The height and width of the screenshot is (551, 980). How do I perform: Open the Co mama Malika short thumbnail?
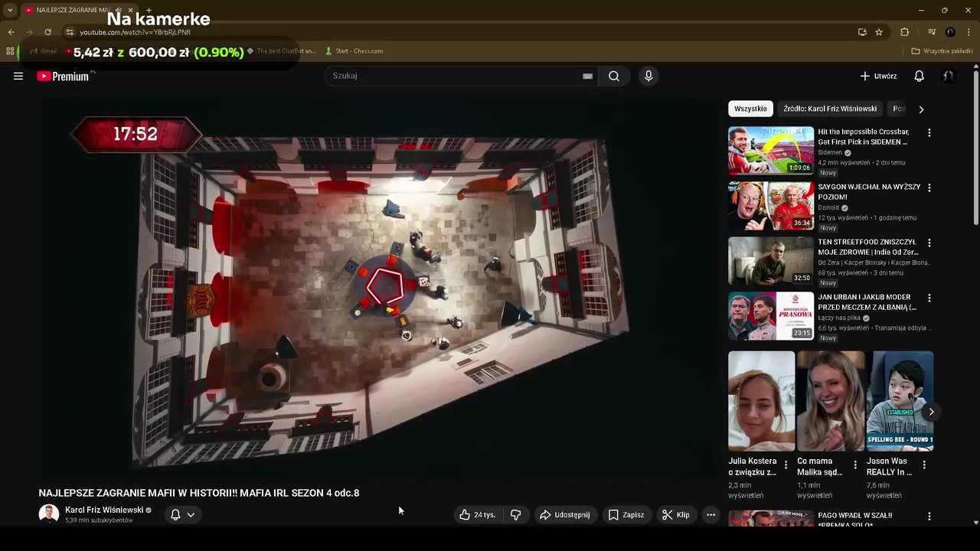pos(831,401)
